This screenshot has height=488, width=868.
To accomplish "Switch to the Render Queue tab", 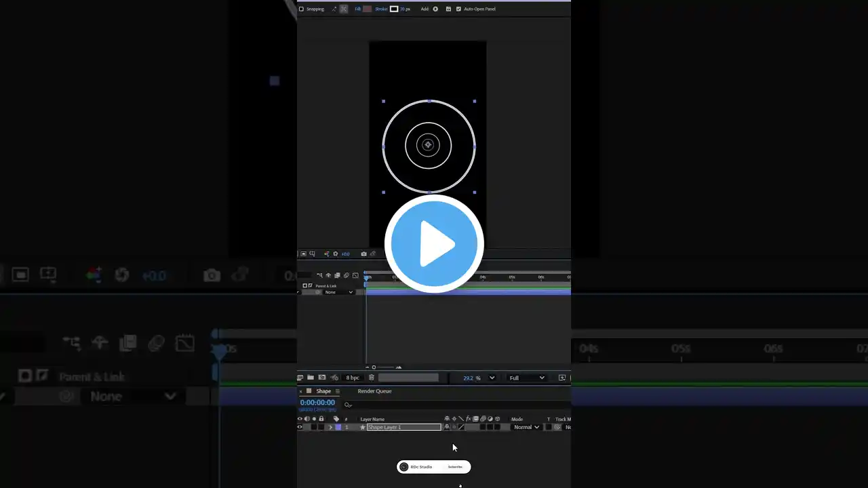I will (374, 391).
